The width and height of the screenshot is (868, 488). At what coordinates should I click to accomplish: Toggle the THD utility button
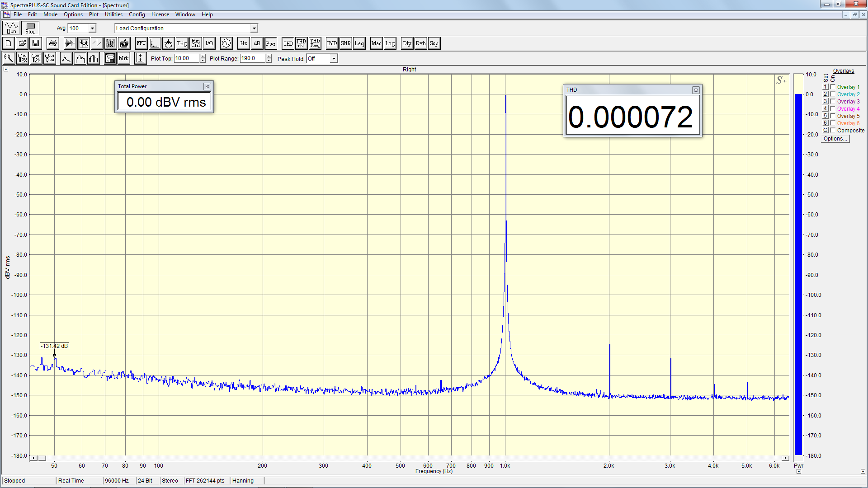[x=288, y=43]
